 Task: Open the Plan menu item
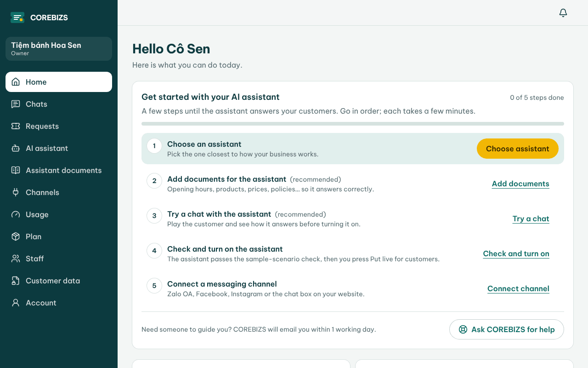pyautogui.click(x=59, y=236)
